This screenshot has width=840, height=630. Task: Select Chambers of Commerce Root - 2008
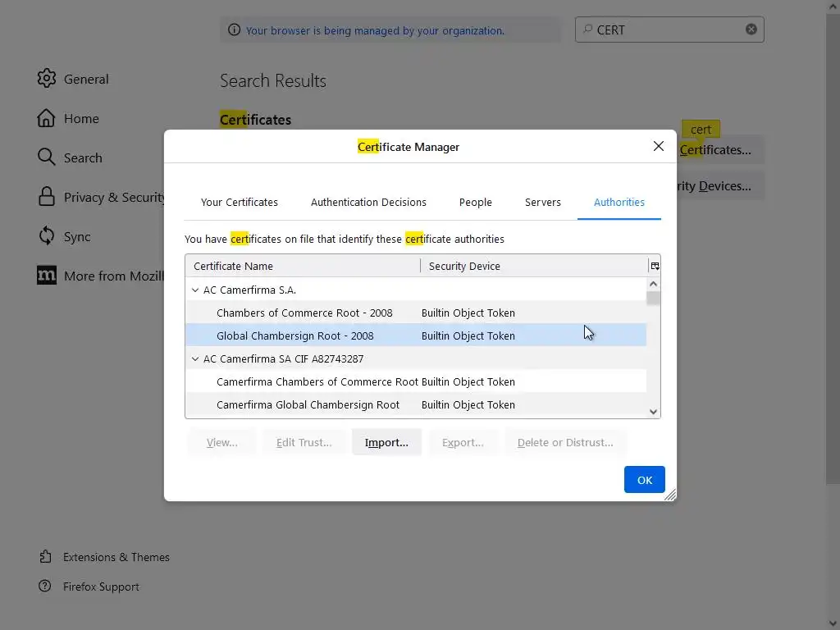tap(304, 313)
